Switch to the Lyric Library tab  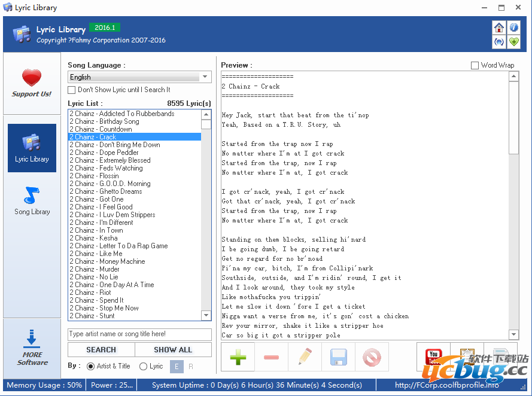[32, 148]
